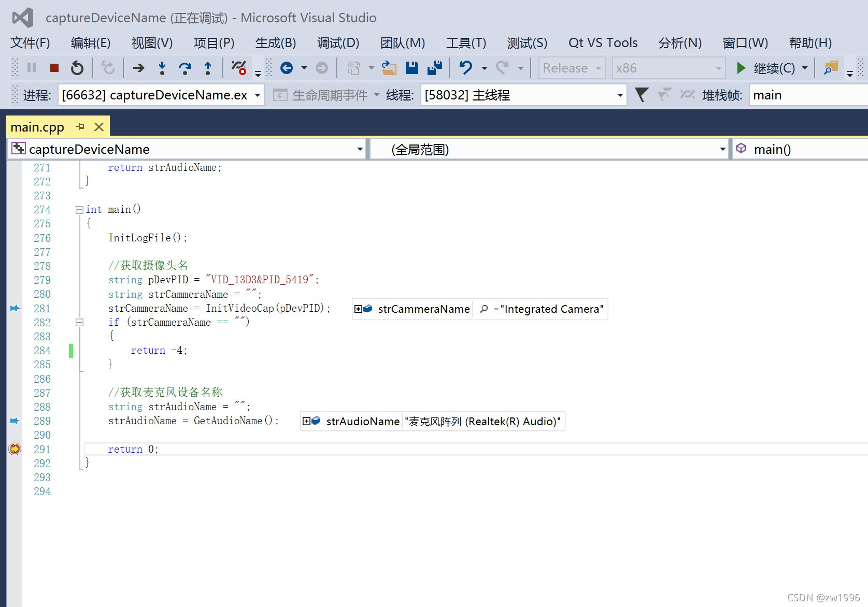Screen dimensions: 868x607
Task: Click the blue pin marker on line 281
Action: click(15, 308)
